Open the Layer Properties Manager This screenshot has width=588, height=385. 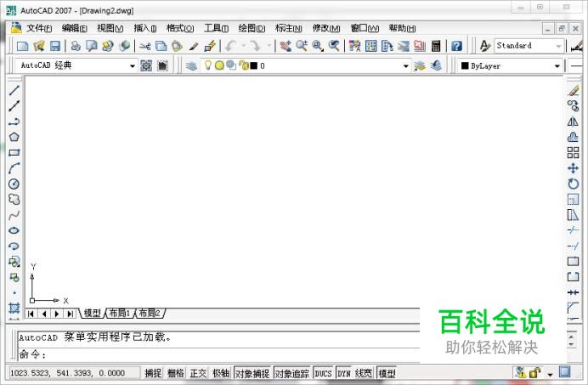point(191,66)
